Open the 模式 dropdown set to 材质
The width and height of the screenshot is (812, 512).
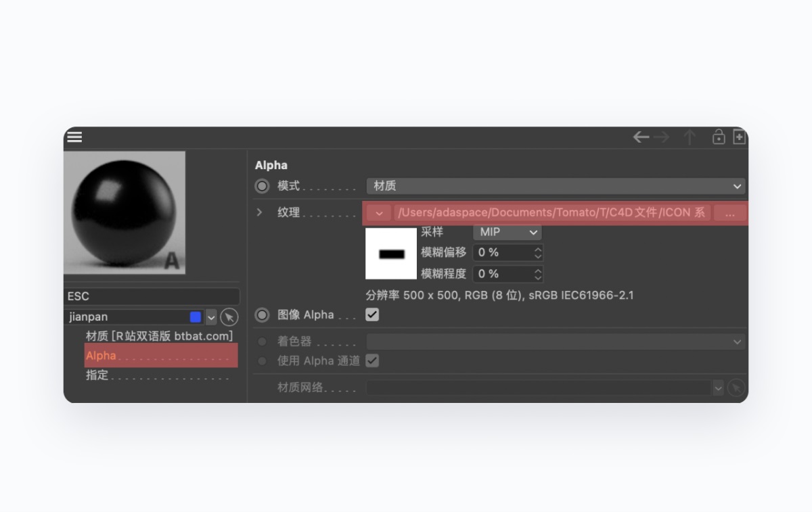[x=555, y=186]
